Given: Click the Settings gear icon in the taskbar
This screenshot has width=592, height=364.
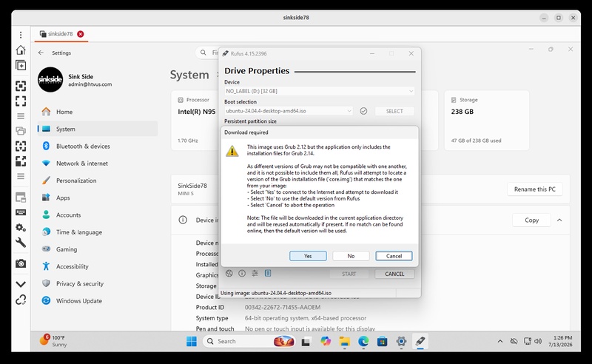Looking at the screenshot, I should click(x=401, y=341).
